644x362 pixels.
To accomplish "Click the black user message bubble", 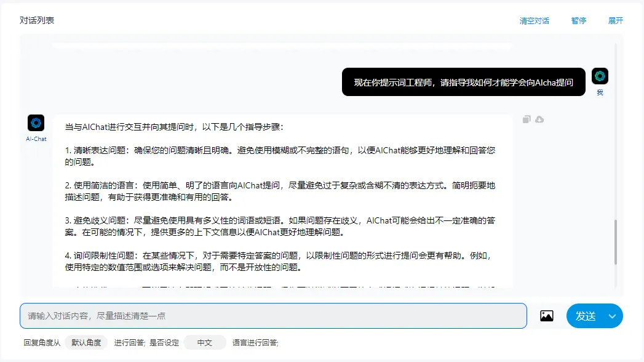I will [x=463, y=82].
